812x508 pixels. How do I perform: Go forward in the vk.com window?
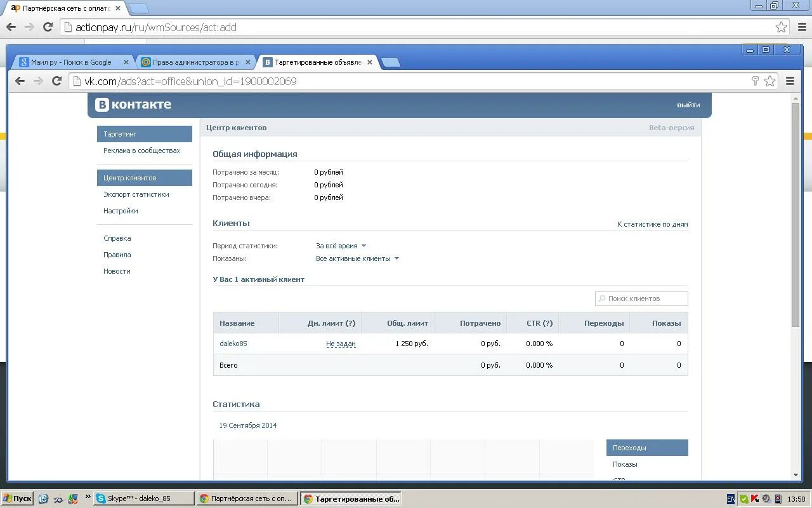(38, 81)
